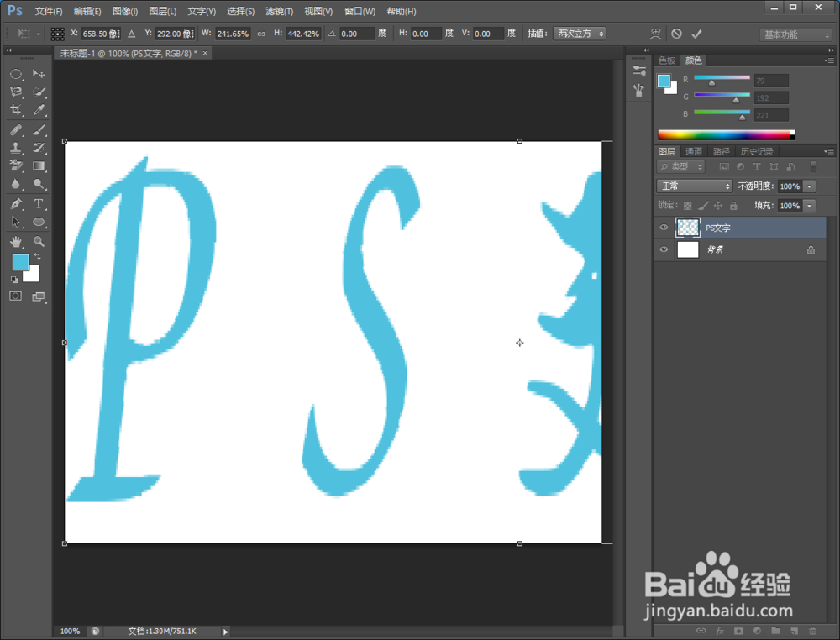The image size is (840, 640).
Task: Switch to warp mode icon
Action: [655, 34]
